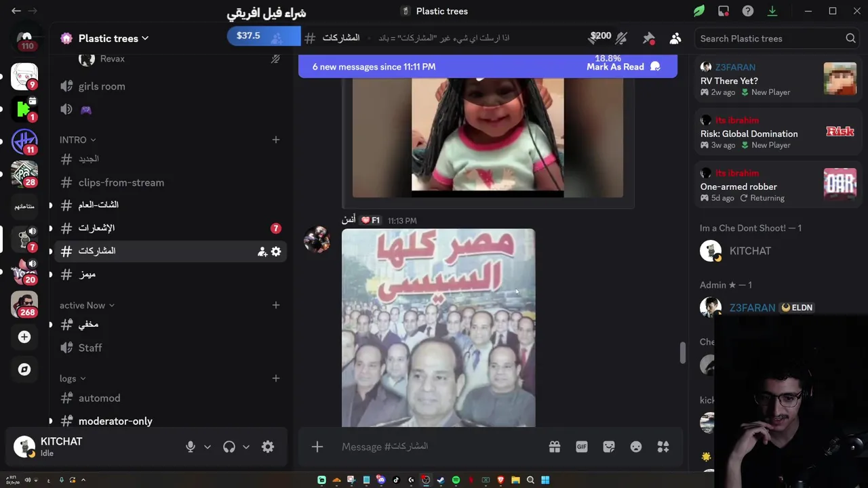Open the emoji picker
This screenshot has height=488, width=868.
(636, 447)
